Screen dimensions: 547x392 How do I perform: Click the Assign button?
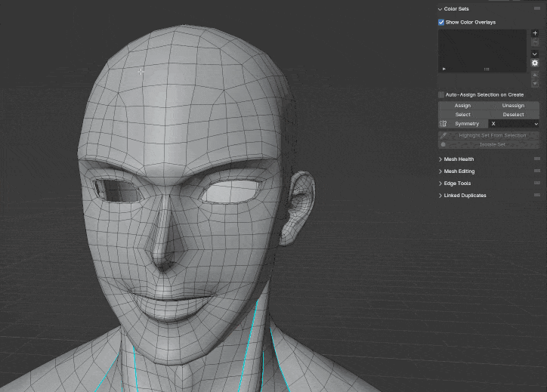463,106
